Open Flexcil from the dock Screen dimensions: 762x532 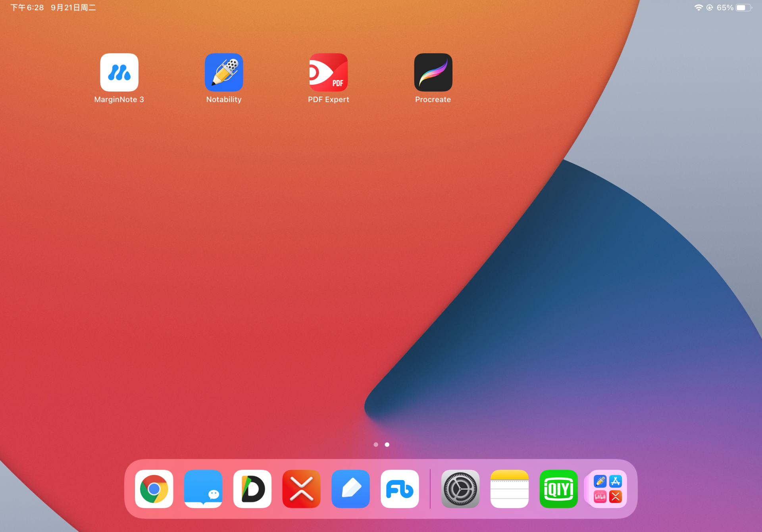pos(400,489)
